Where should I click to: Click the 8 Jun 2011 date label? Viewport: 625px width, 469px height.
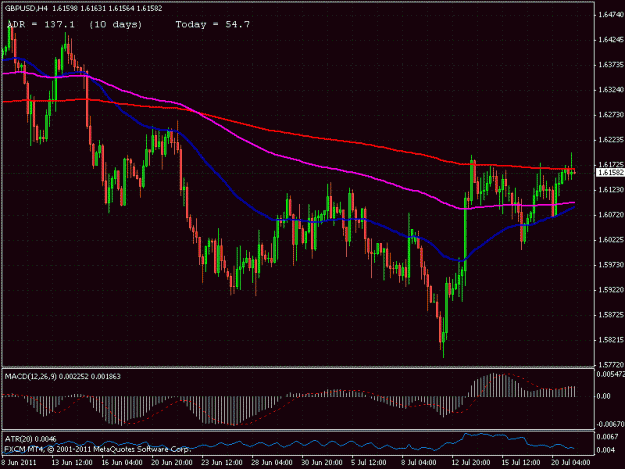tap(19, 463)
